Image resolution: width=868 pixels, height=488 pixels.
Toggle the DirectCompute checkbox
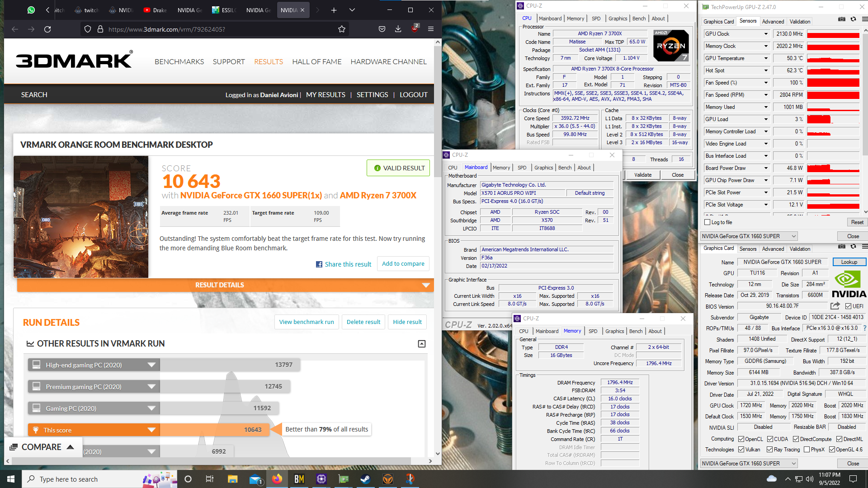(796, 439)
